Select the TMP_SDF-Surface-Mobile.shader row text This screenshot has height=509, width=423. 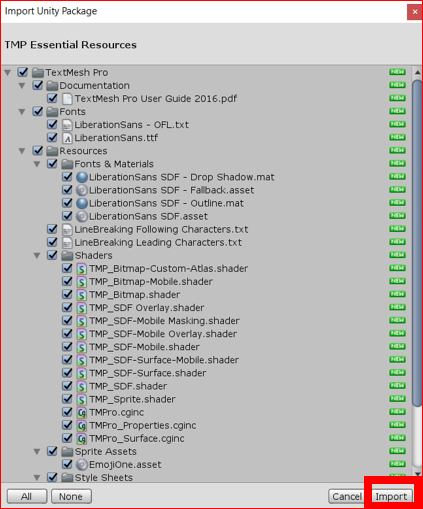coord(164,360)
